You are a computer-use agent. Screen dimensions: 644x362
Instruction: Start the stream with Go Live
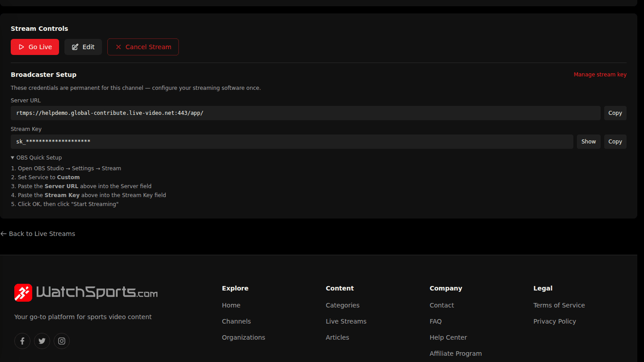point(35,47)
